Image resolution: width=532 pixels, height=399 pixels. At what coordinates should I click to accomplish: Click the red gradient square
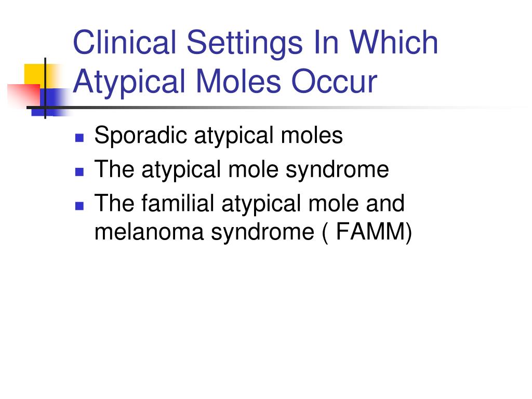24,95
